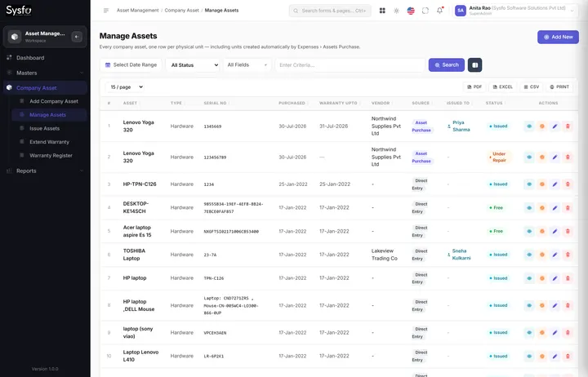Export table to EXCEL

click(x=502, y=87)
